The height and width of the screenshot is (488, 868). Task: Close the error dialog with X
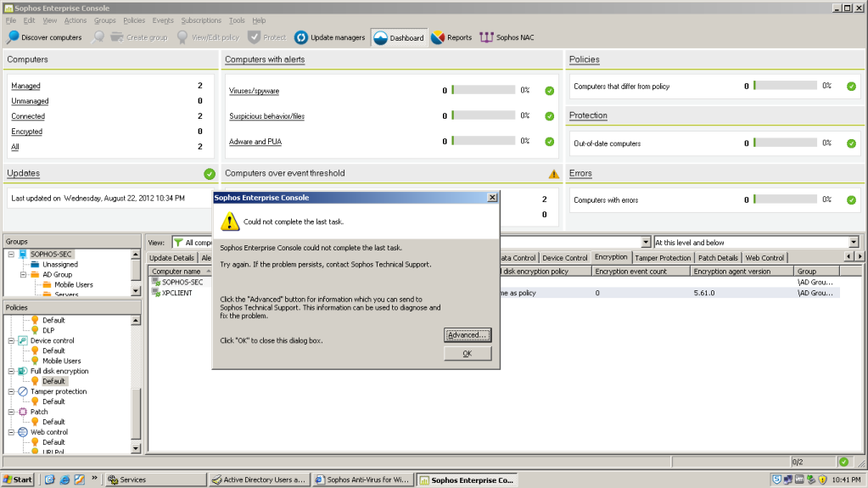coord(492,198)
